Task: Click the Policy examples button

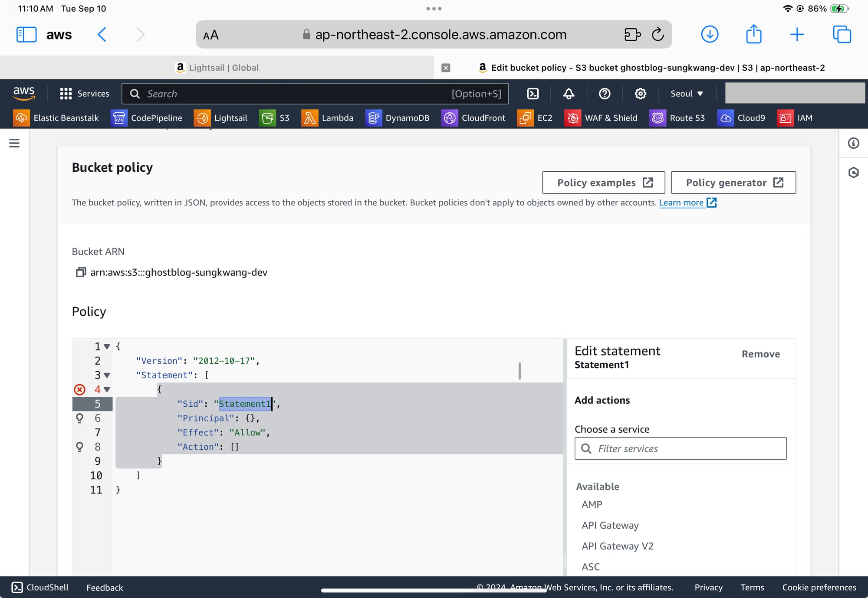Action: (604, 183)
